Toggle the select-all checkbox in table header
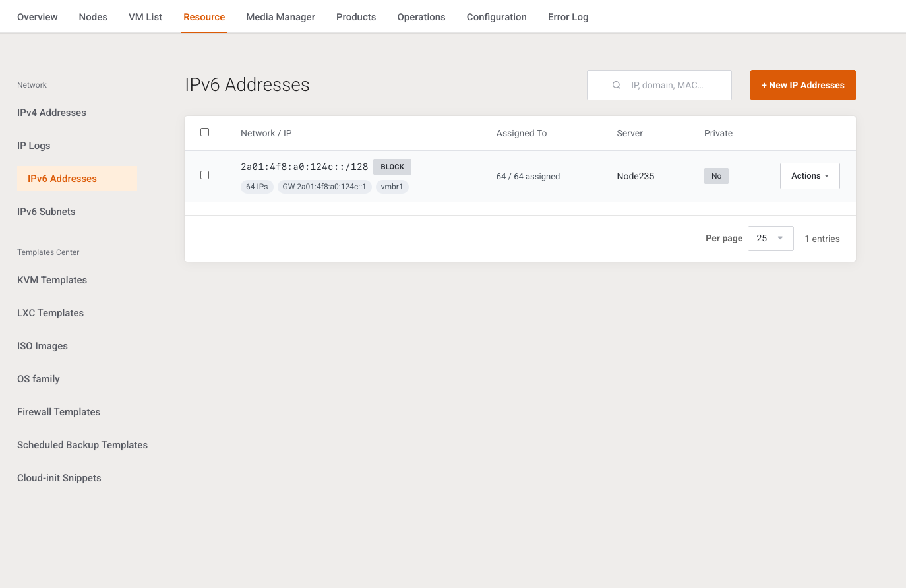This screenshot has height=588, width=906. pyautogui.click(x=204, y=132)
